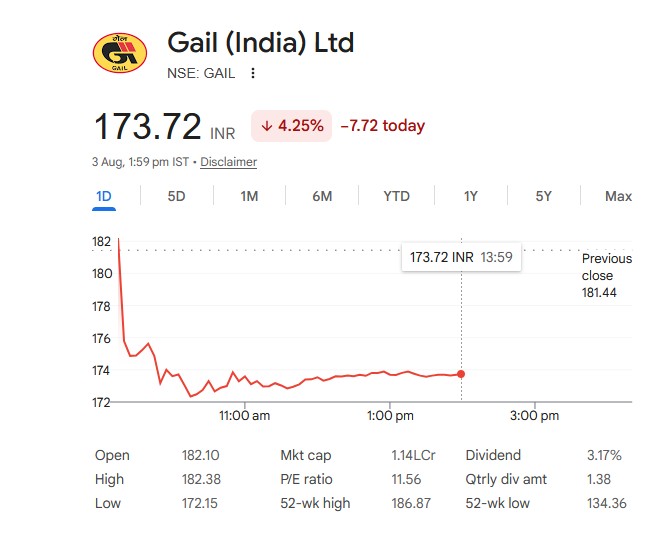Select the 1Y time range tab
The image size is (646, 550).
click(470, 197)
